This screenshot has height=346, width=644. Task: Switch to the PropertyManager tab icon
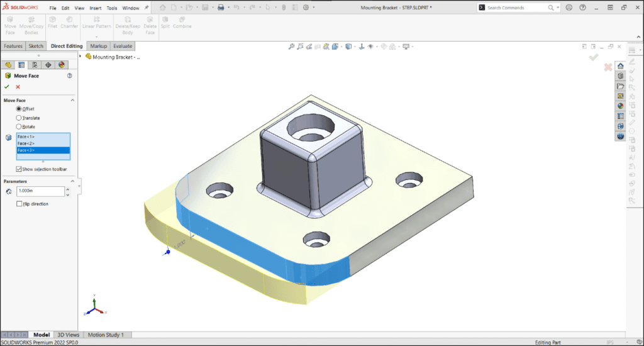coord(21,65)
